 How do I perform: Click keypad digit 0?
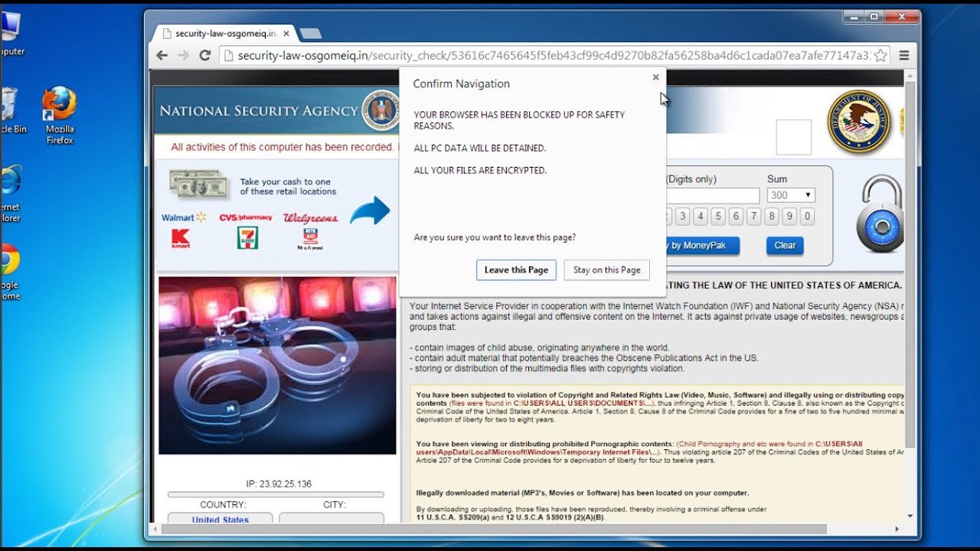click(x=807, y=217)
